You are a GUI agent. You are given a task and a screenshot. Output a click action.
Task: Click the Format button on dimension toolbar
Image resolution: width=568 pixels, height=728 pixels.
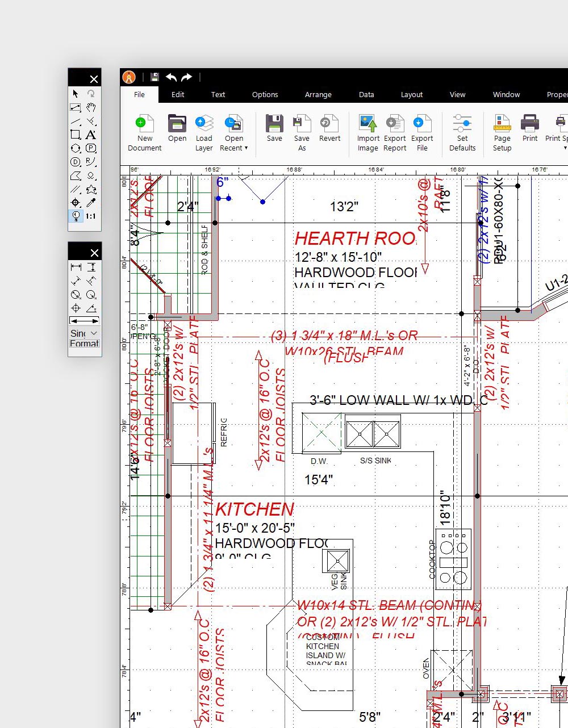(x=84, y=344)
